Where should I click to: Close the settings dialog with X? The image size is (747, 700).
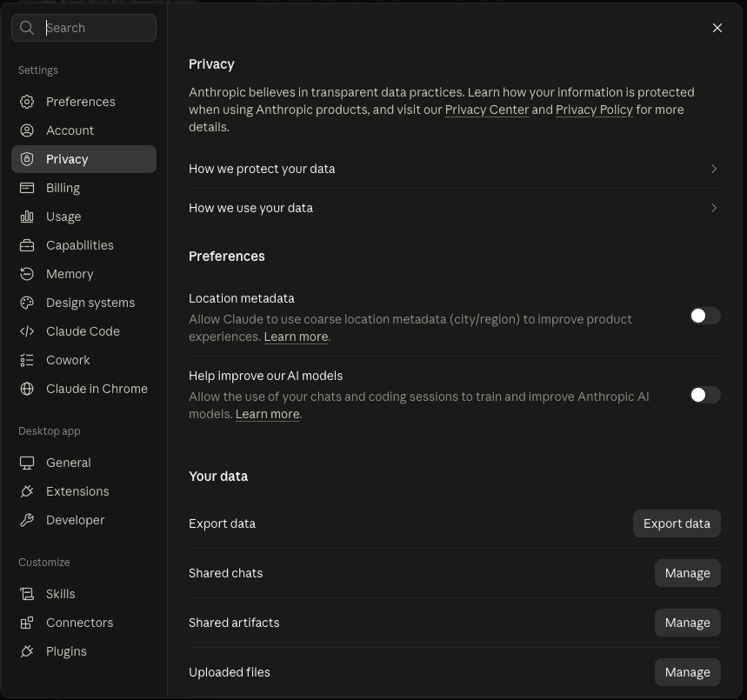[x=717, y=28]
